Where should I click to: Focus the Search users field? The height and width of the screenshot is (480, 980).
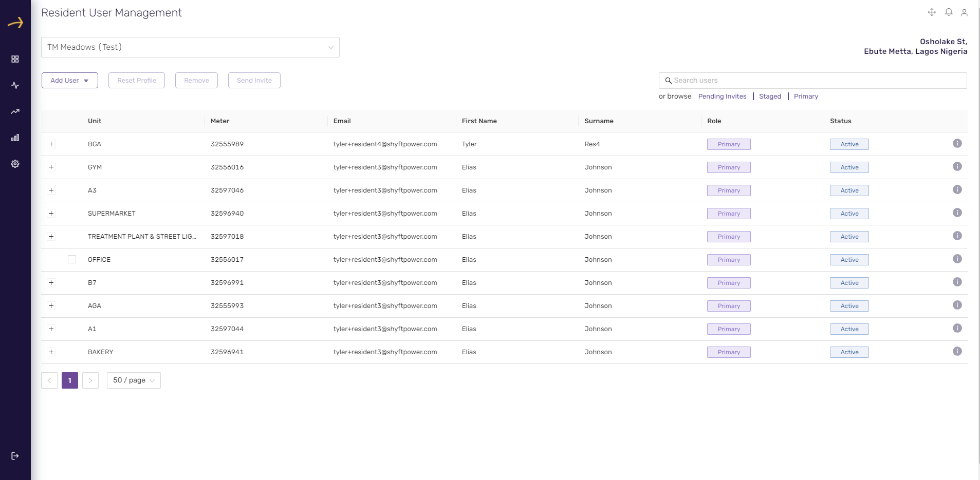[x=813, y=81]
